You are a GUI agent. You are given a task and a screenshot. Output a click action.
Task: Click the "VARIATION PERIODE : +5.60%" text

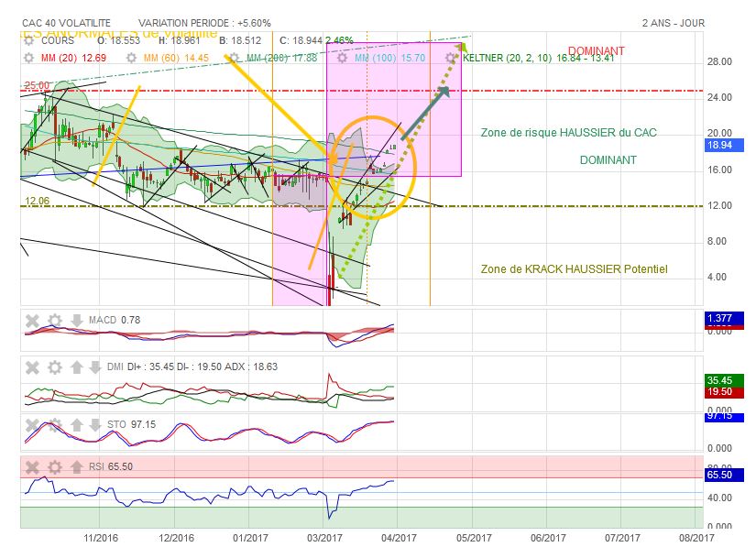(x=204, y=23)
